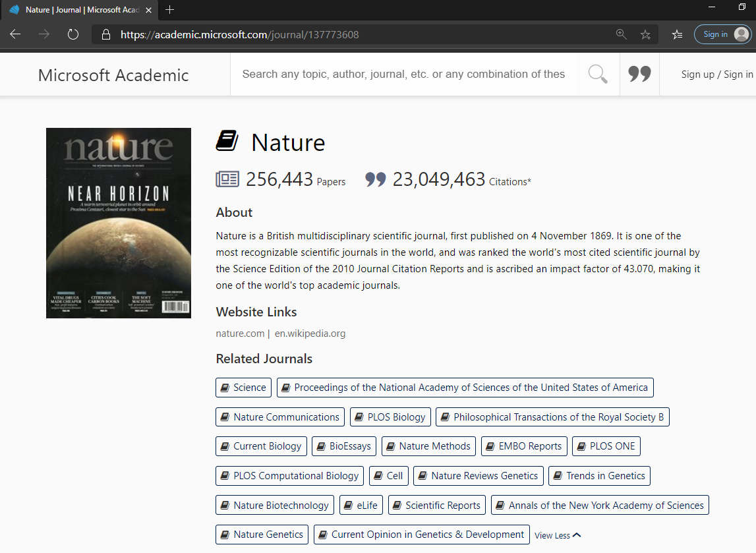This screenshot has height=553, width=756.
Task: Visit the nature.com website link
Action: point(240,334)
